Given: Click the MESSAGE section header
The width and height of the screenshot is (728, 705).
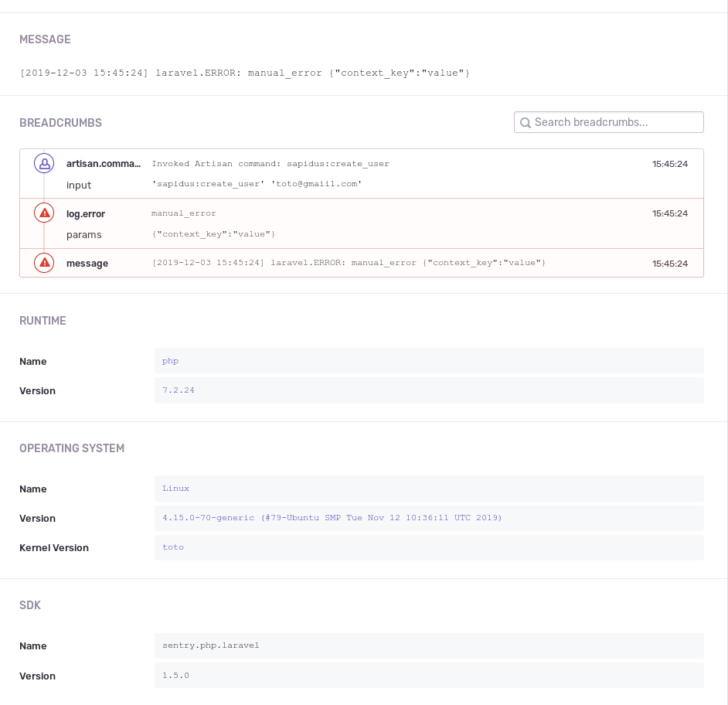Looking at the screenshot, I should coord(45,39).
